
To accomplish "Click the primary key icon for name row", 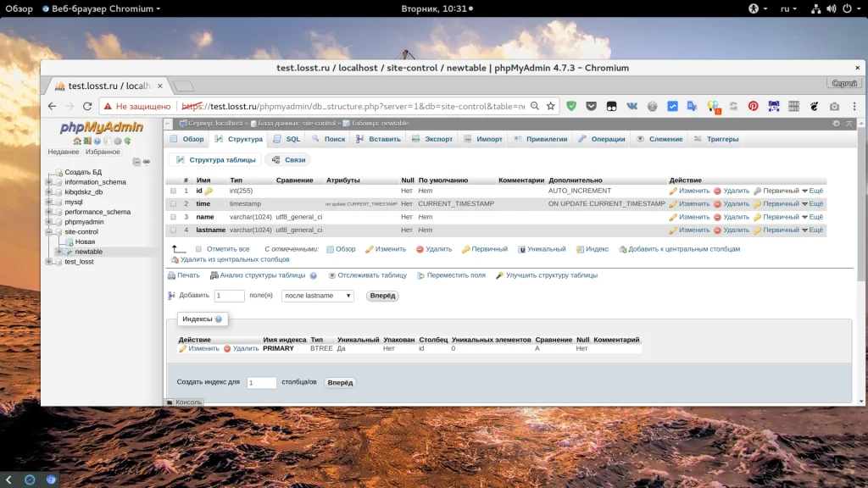I will pos(758,217).
